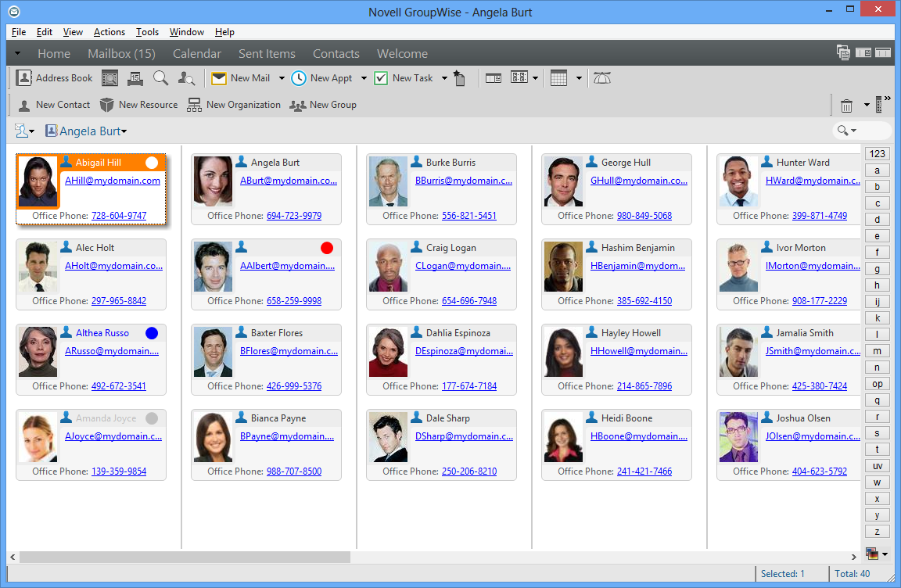This screenshot has width=901, height=588.
Task: Select the Ivor Morton contact name
Action: coord(800,248)
